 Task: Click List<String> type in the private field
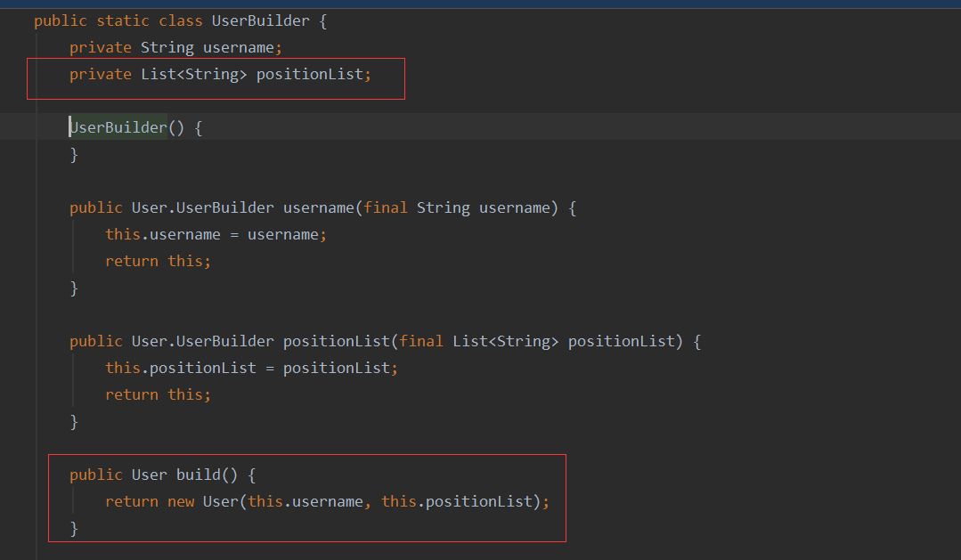coord(193,74)
